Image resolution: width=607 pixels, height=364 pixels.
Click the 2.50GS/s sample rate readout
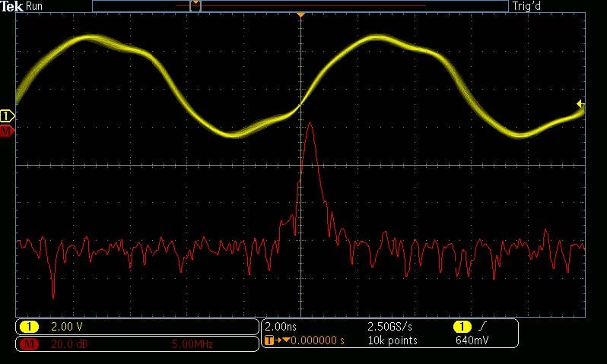[x=391, y=327]
